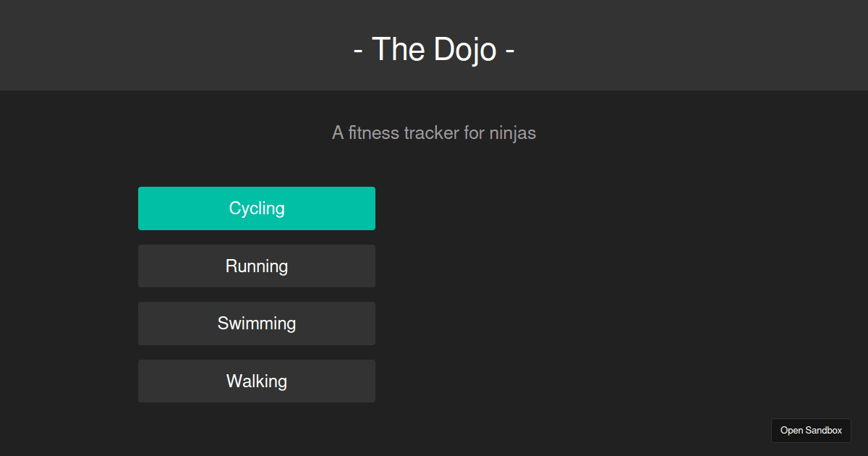Click the last activity option, Walking

coord(257,381)
